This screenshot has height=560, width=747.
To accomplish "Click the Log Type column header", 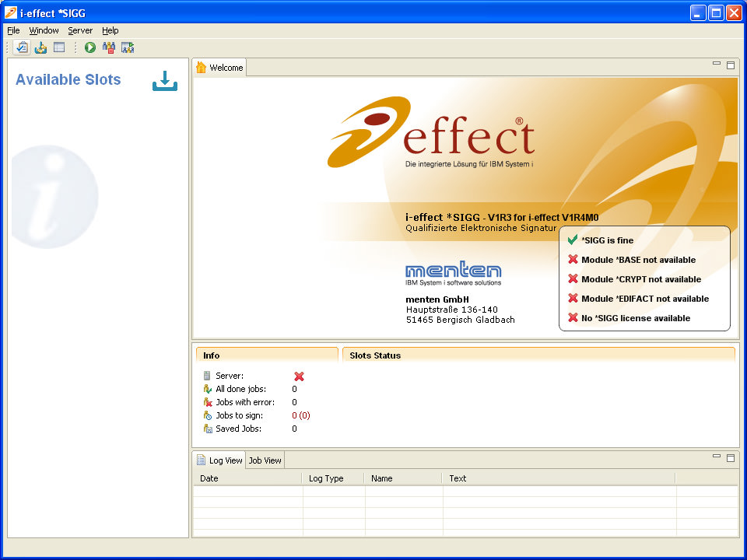I will pos(326,478).
